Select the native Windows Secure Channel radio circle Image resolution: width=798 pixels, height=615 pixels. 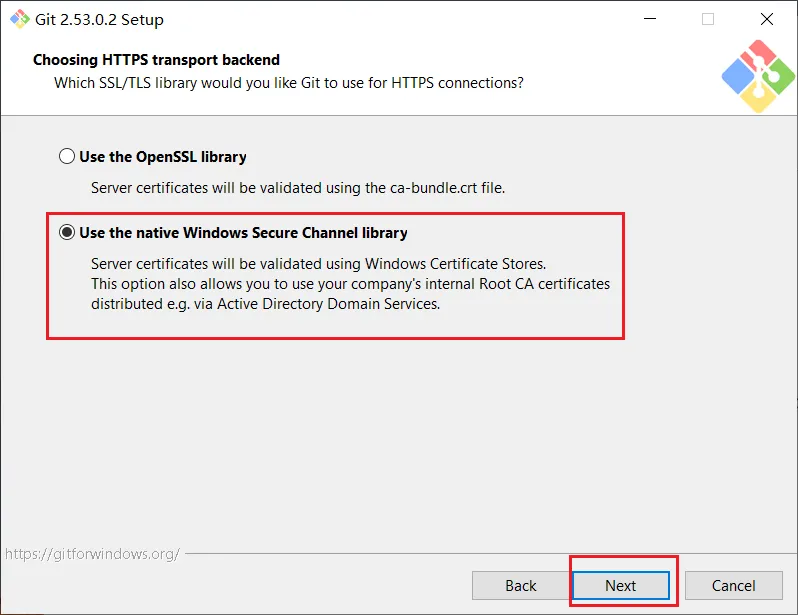pos(67,233)
